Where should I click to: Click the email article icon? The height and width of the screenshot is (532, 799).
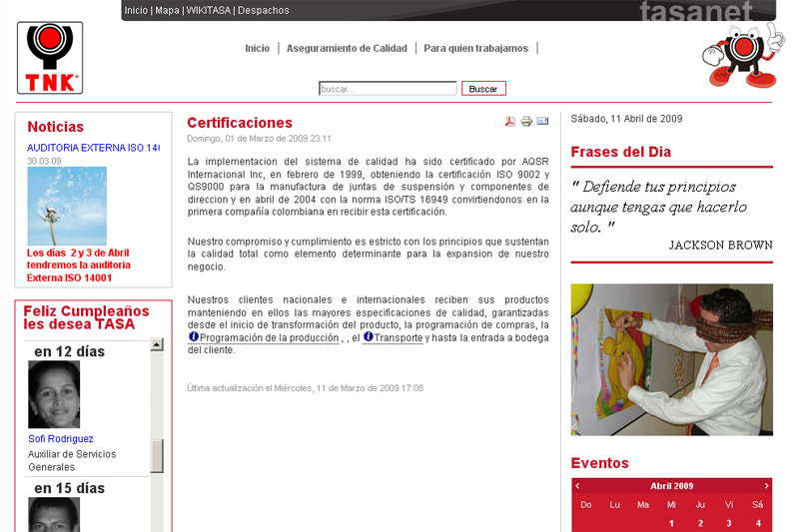click(542, 121)
